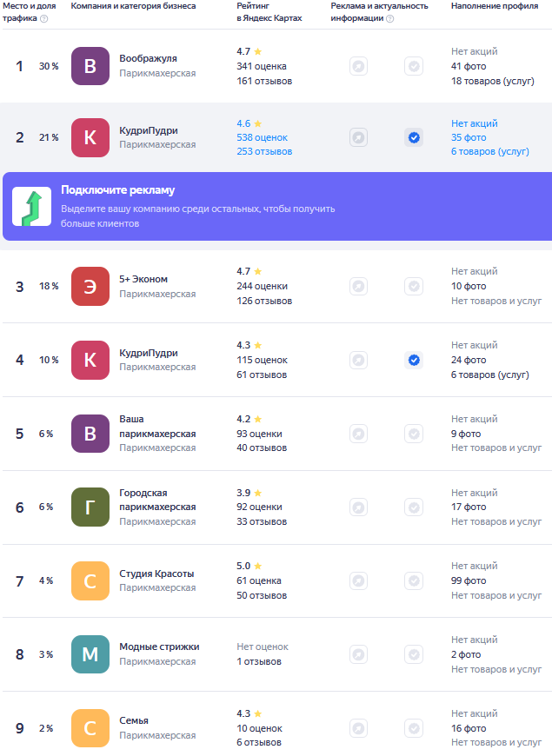The width and height of the screenshot is (552, 756).
Task: Open the '253 отзывов' link
Action: [x=264, y=151]
